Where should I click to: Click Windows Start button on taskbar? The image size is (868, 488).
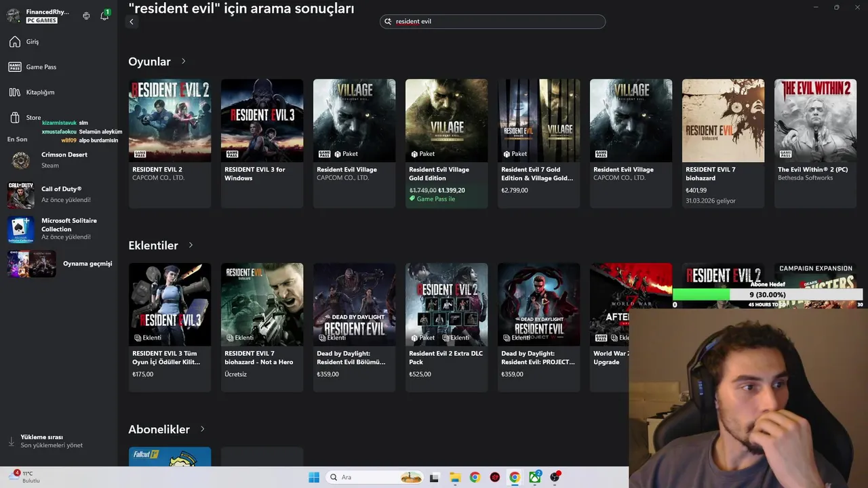pyautogui.click(x=314, y=477)
